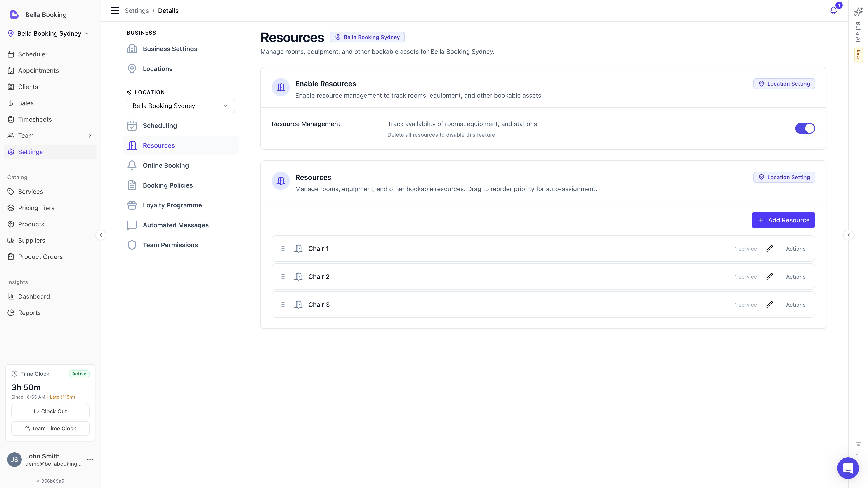Open the Location dropdown in settings
Screen dimensions: 868x488
181,106
